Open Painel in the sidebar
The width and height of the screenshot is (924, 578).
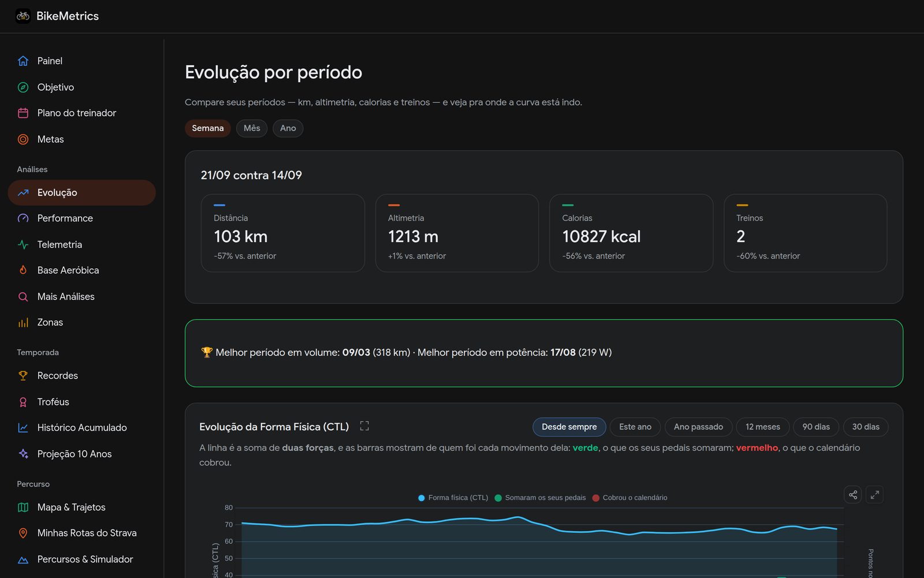[81, 61]
